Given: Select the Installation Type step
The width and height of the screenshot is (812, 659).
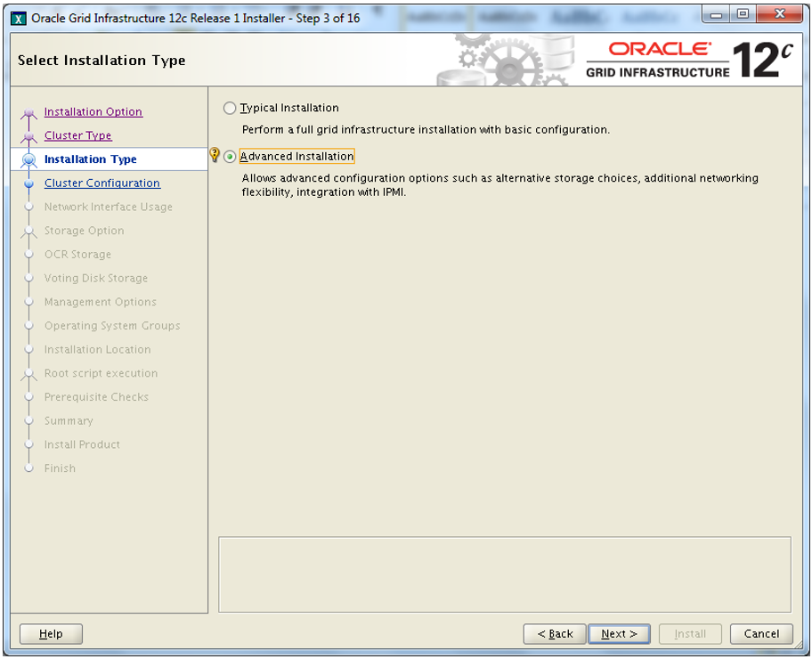Looking at the screenshot, I should [x=91, y=159].
